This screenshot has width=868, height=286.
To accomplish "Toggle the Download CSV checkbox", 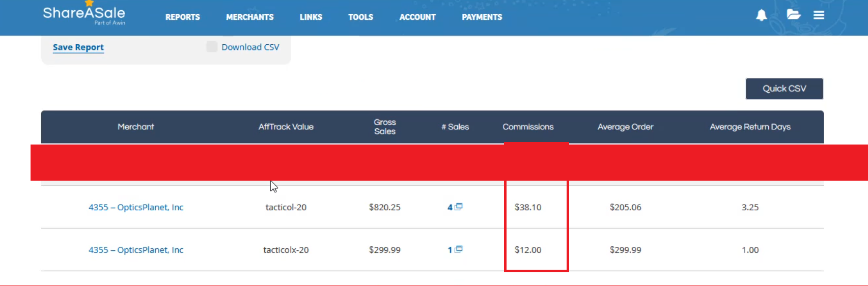I will click(212, 47).
